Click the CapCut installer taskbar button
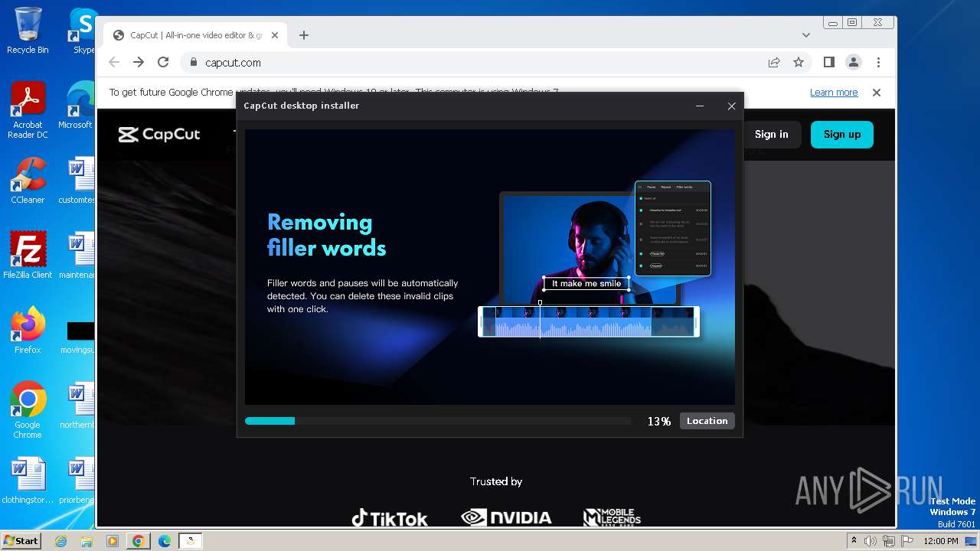Screen dimensions: 980x551 pos(191,541)
